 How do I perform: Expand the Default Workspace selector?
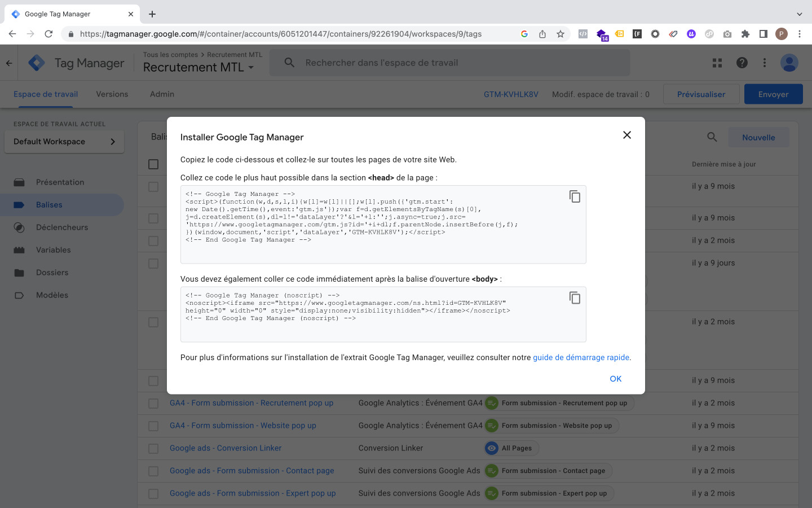[64, 142]
